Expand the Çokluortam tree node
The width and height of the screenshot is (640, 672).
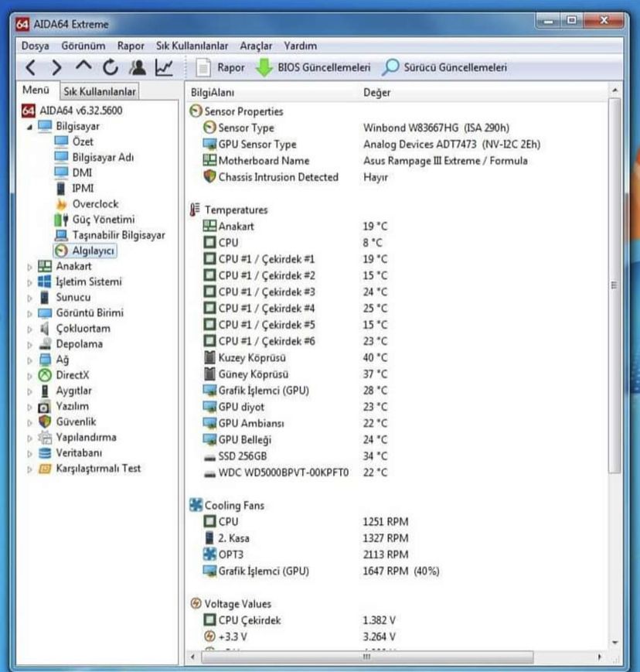click(29, 329)
